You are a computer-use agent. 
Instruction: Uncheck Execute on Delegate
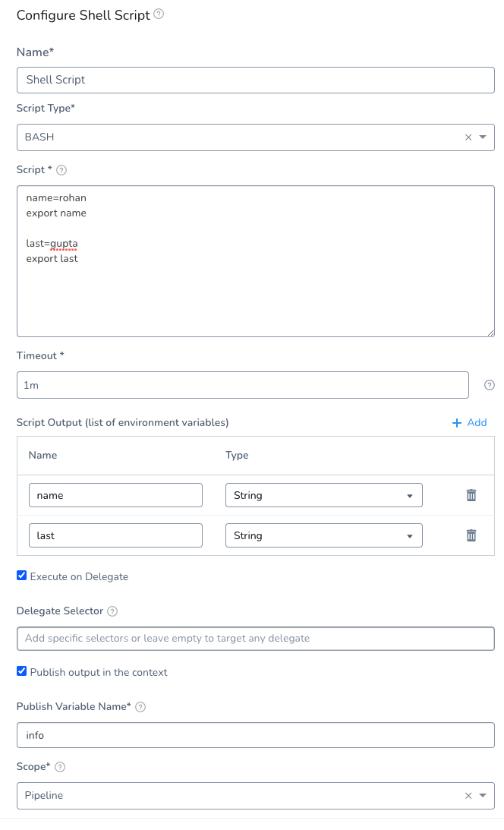[x=22, y=576]
